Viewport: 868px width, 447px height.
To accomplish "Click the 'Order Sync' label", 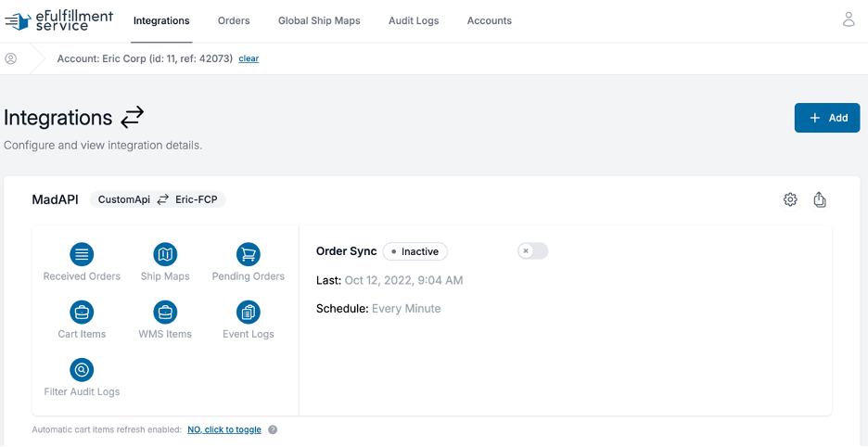I will 347,251.
